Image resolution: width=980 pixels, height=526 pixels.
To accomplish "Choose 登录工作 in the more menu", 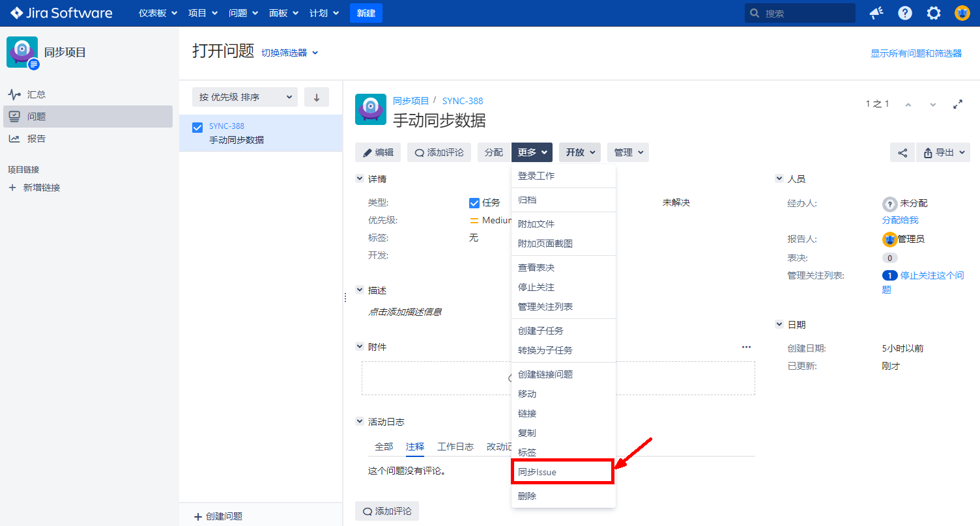I will 536,176.
